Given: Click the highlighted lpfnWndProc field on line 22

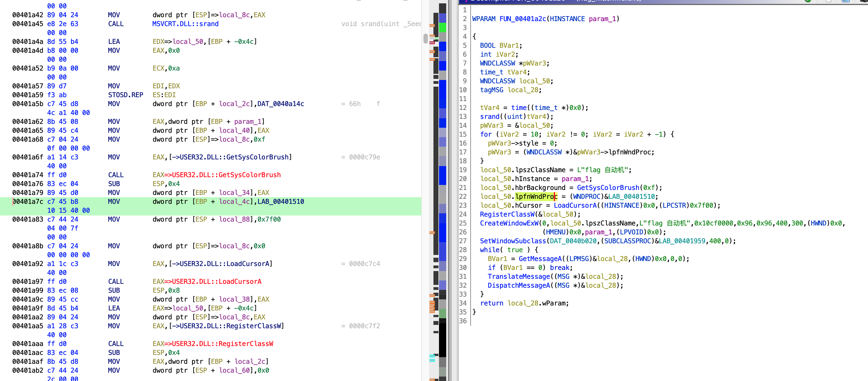Looking at the screenshot, I should pos(536,196).
